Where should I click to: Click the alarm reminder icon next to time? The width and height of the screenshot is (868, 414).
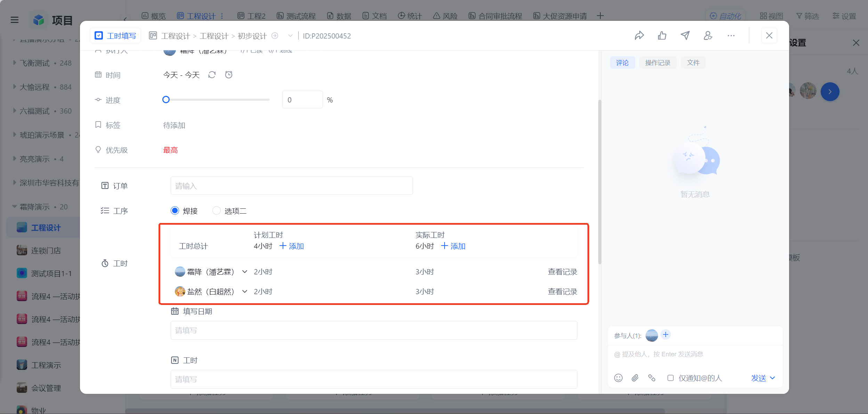[x=229, y=75]
